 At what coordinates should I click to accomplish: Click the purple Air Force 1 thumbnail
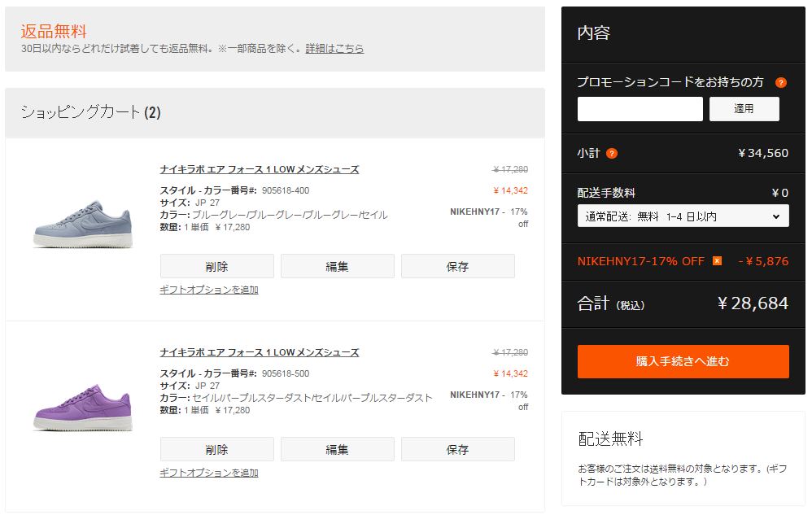tap(83, 408)
